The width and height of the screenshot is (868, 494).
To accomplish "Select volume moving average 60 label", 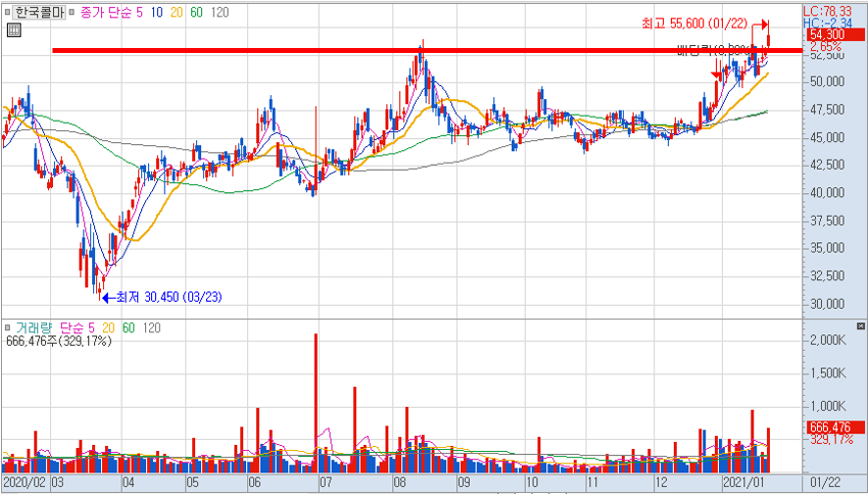I will coord(128,328).
